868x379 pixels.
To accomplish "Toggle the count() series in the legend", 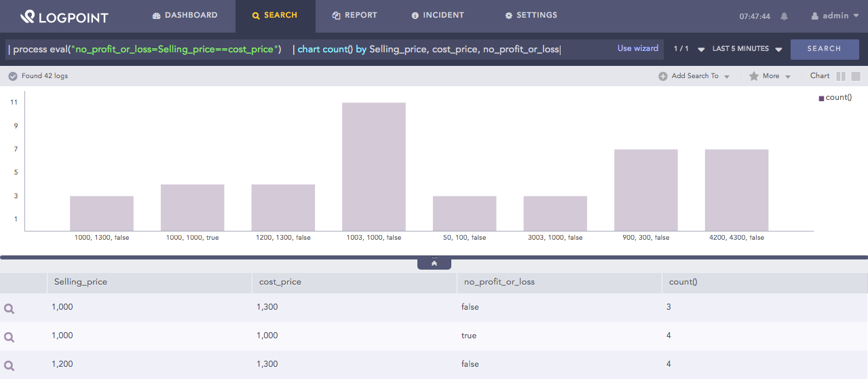I will click(x=835, y=98).
